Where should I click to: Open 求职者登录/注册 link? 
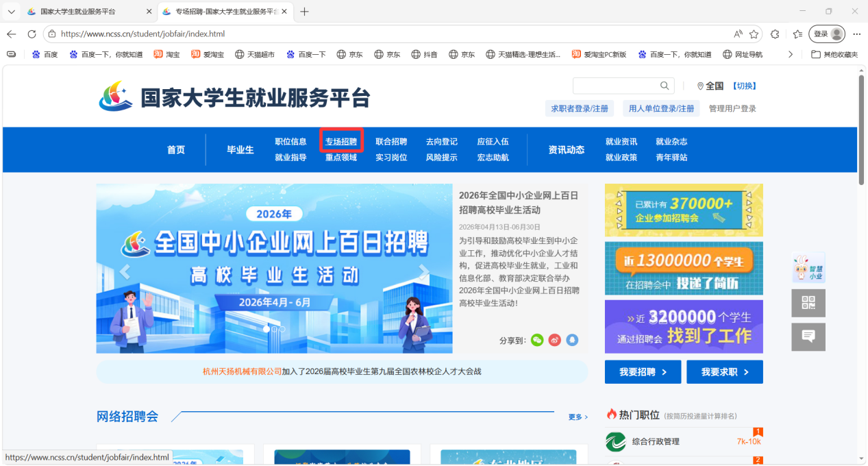580,108
